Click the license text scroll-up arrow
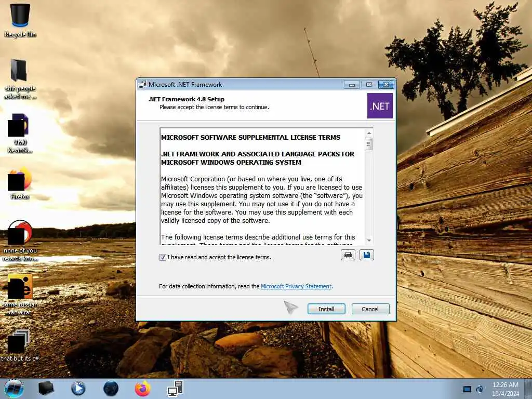Viewport: 532px width, 399px height. point(369,132)
